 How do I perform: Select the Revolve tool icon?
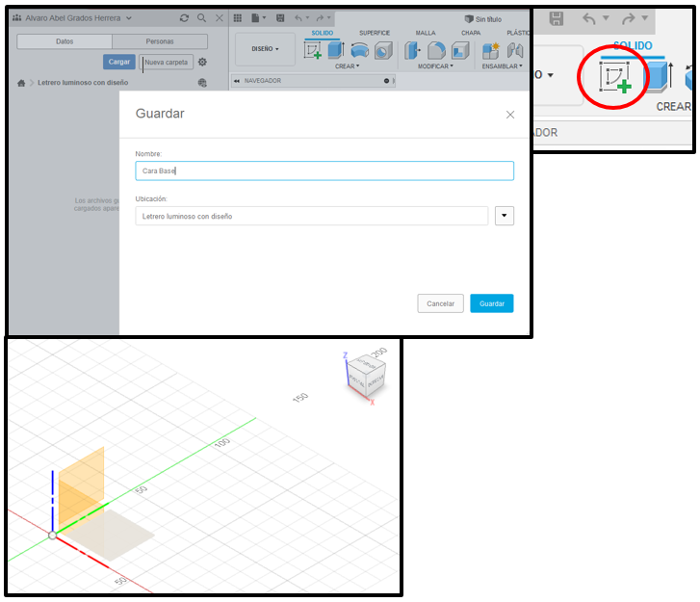click(x=359, y=50)
